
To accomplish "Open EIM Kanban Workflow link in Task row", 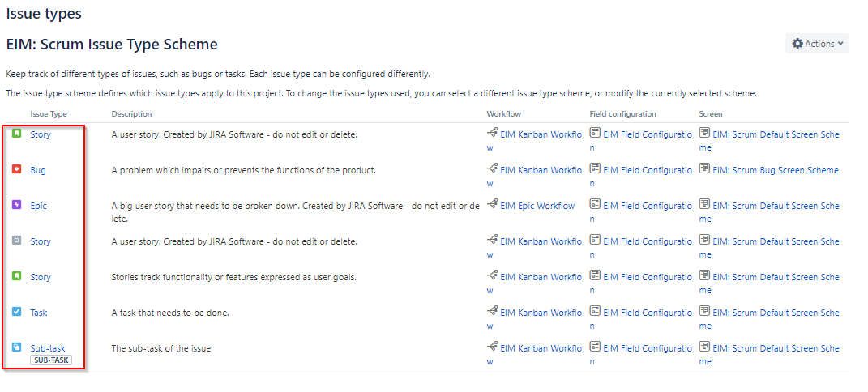I will click(x=535, y=320).
